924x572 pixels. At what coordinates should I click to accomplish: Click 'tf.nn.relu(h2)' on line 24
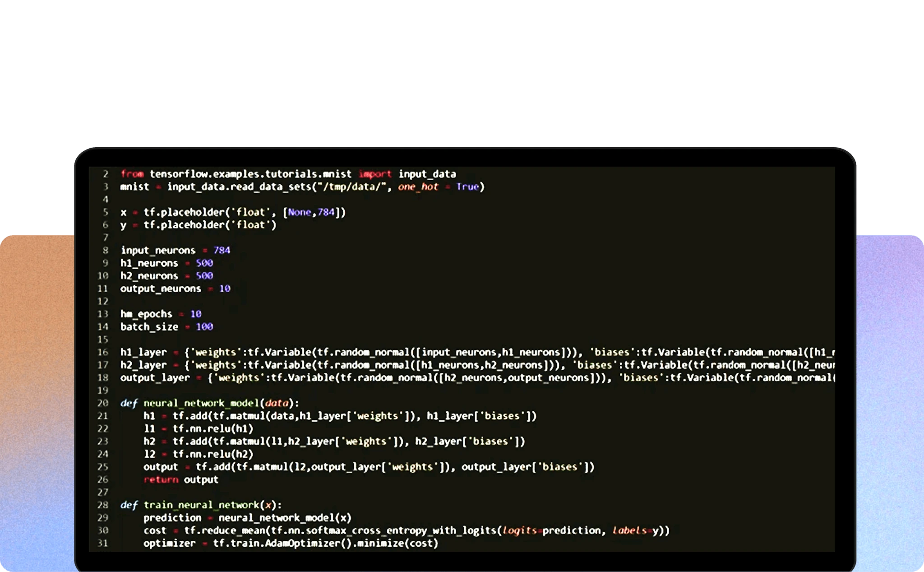pyautogui.click(x=213, y=454)
